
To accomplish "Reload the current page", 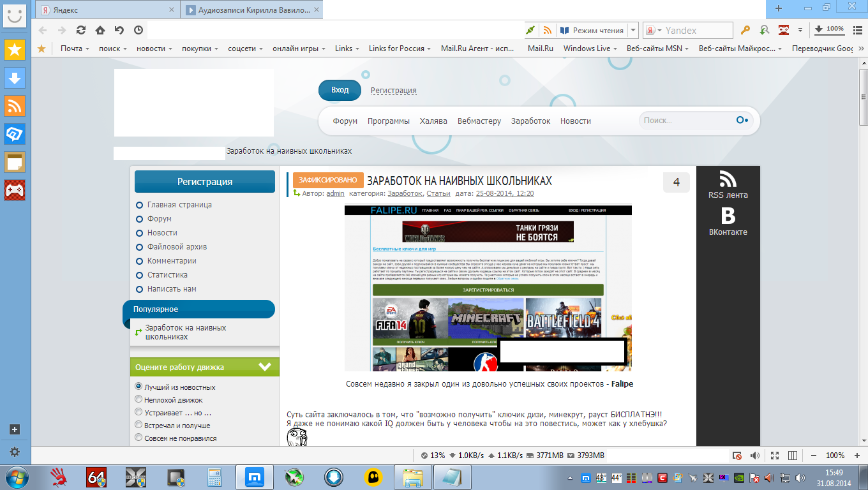I will pos(81,30).
